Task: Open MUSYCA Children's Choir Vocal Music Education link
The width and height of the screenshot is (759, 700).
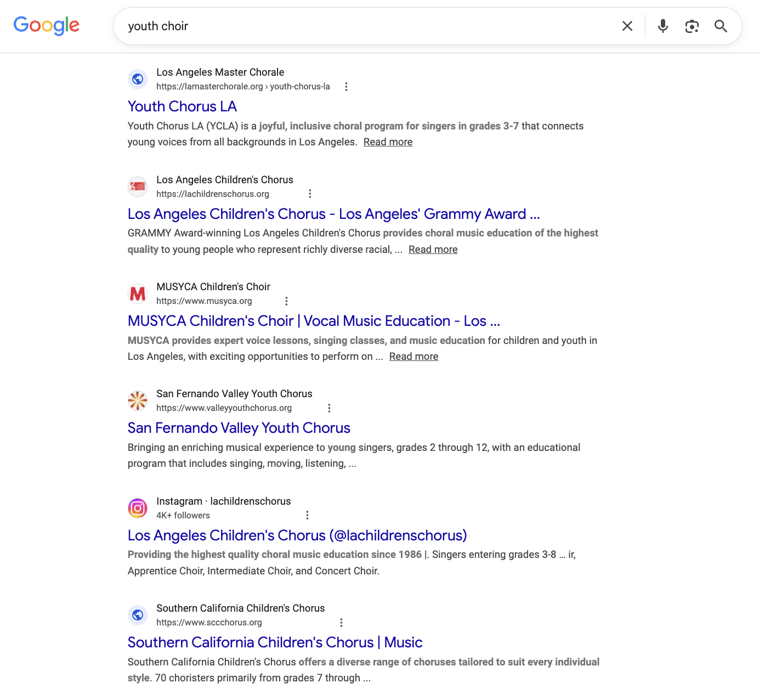Action: tap(314, 321)
